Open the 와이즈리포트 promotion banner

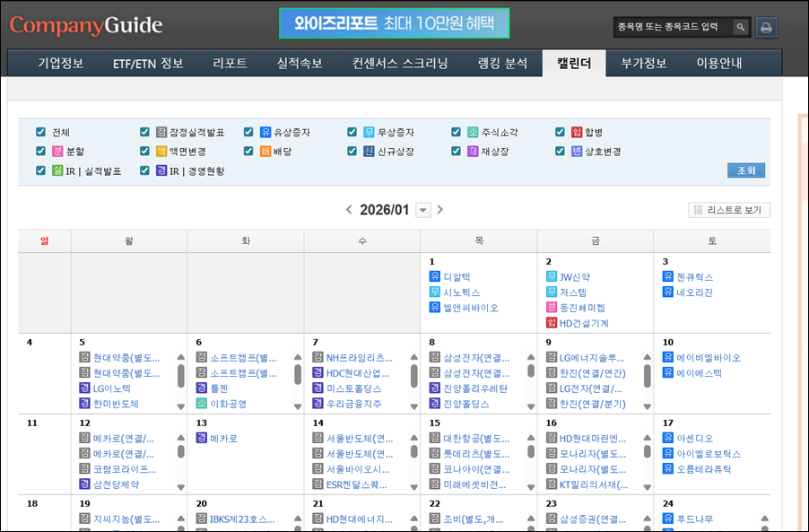[394, 23]
